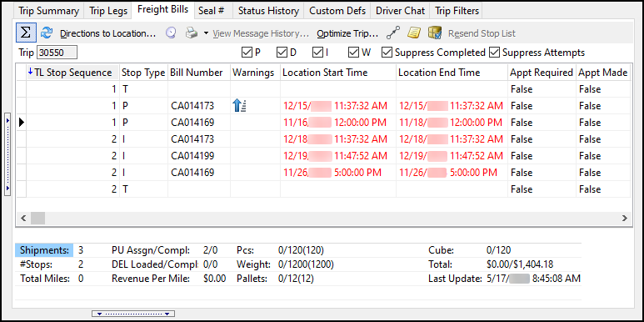Click Location Start Time column header

338,73
